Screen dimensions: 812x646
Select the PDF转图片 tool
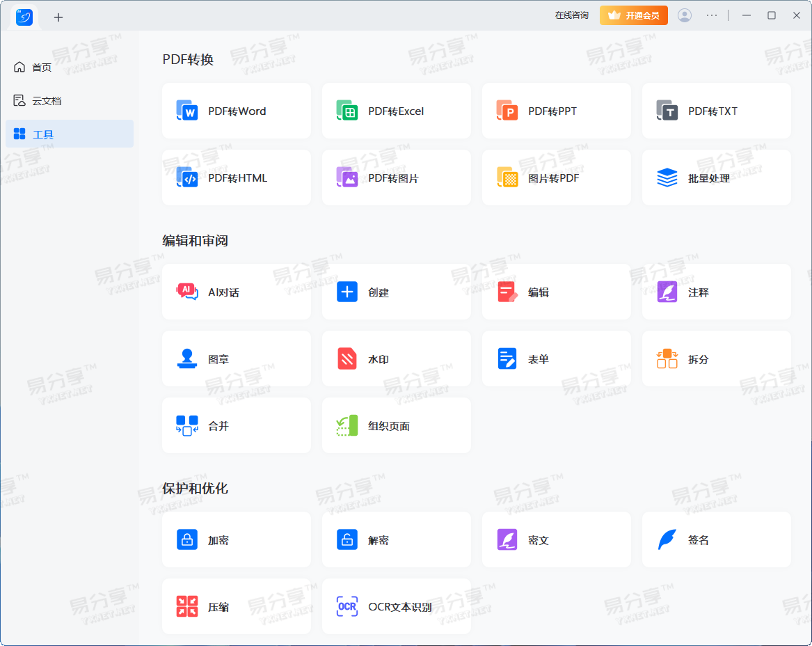[396, 178]
